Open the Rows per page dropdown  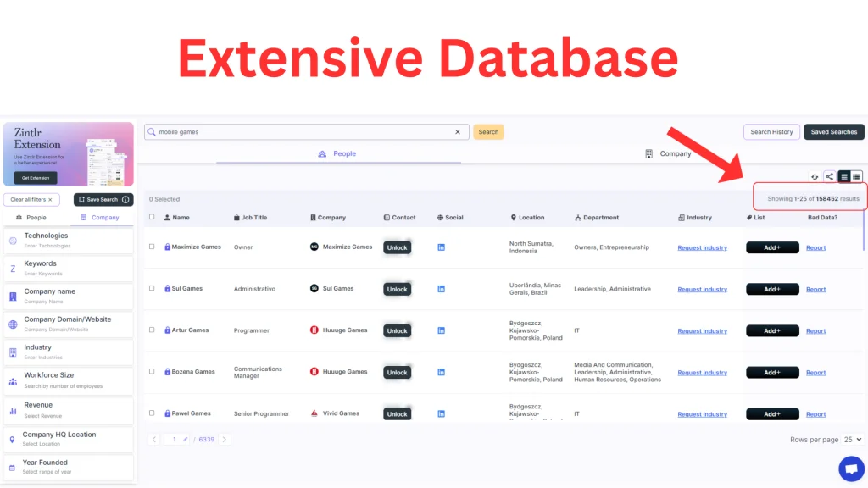853,440
